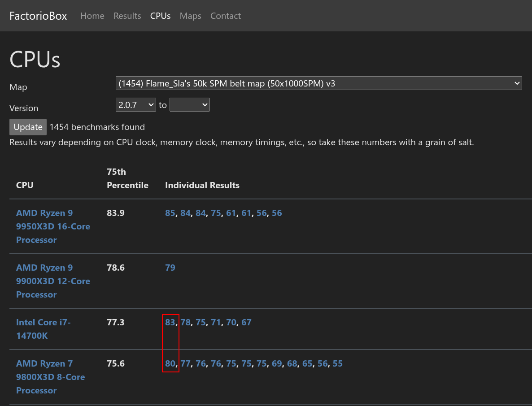Open the Results nav item

coord(127,16)
